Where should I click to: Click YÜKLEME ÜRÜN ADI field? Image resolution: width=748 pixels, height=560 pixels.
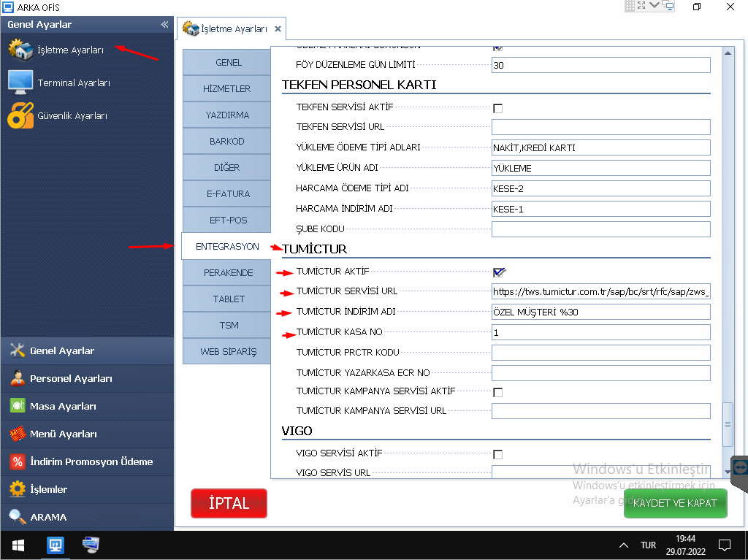pyautogui.click(x=600, y=168)
